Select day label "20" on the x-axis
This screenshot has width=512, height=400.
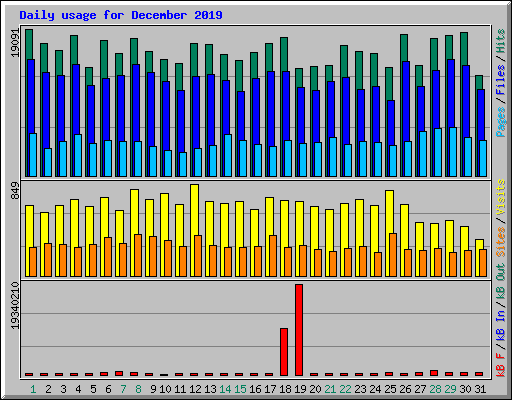(315, 389)
